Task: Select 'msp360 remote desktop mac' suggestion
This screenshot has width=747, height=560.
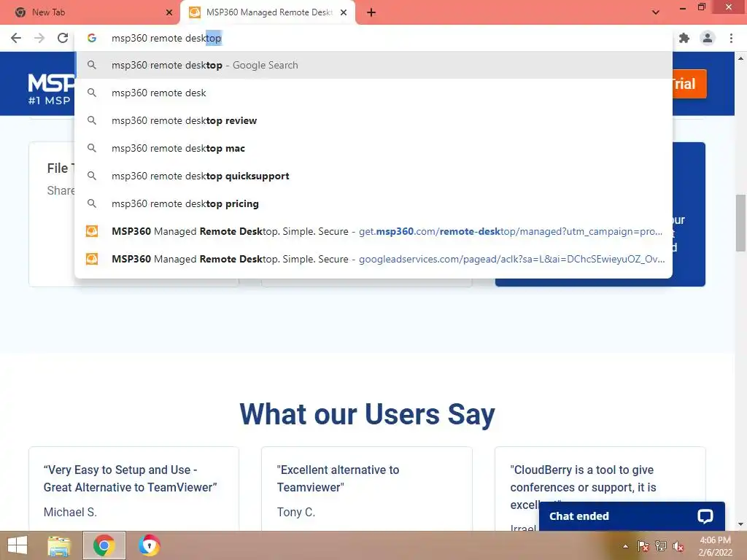Action: click(x=373, y=148)
